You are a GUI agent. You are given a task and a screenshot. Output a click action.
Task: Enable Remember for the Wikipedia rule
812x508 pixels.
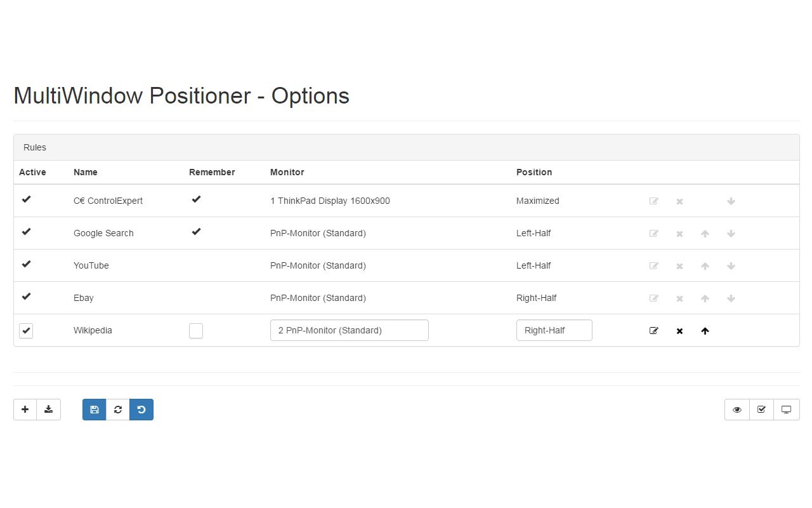pos(196,330)
